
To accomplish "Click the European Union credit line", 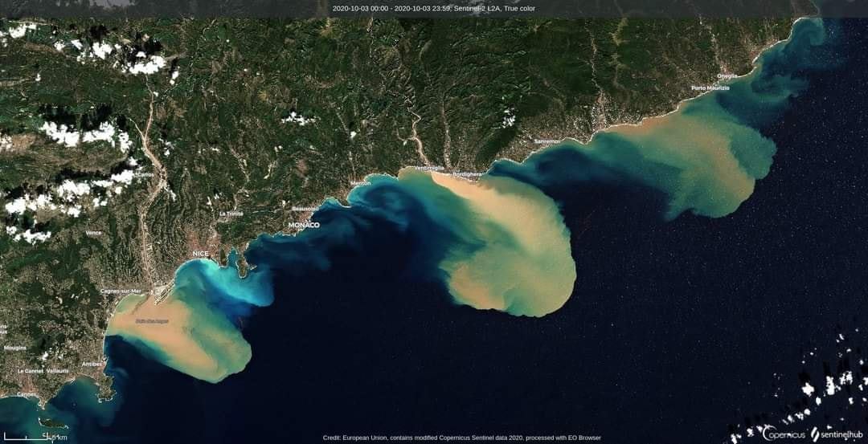I will coord(461,438).
